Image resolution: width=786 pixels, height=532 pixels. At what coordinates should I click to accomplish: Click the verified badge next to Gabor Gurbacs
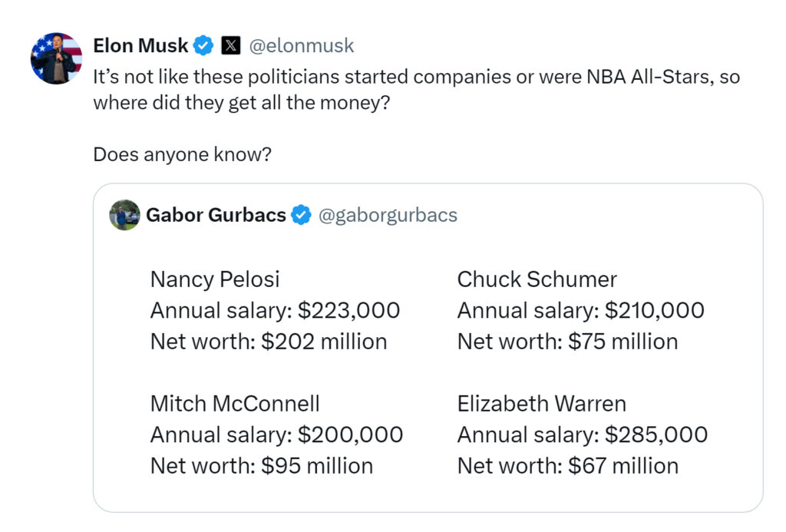[x=301, y=216]
